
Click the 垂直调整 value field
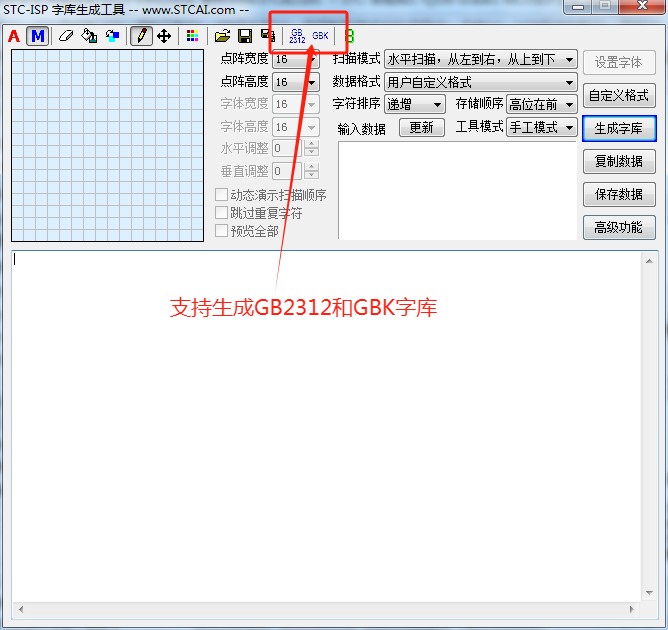point(287,171)
